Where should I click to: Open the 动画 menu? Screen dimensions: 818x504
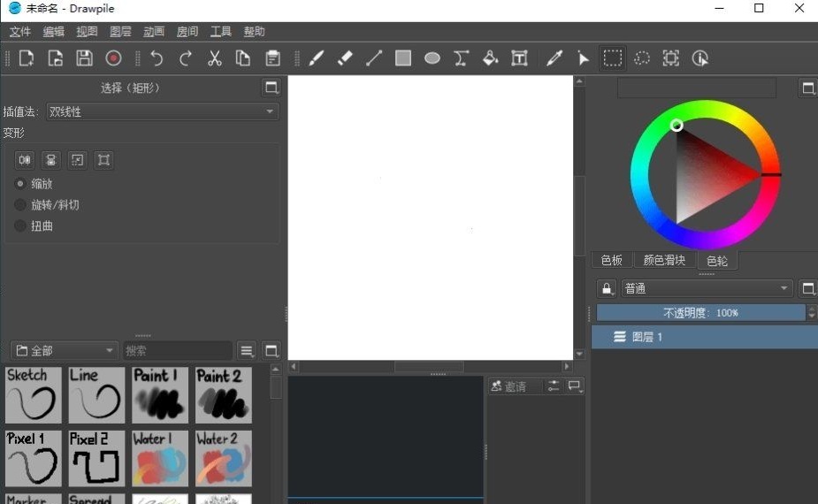154,32
